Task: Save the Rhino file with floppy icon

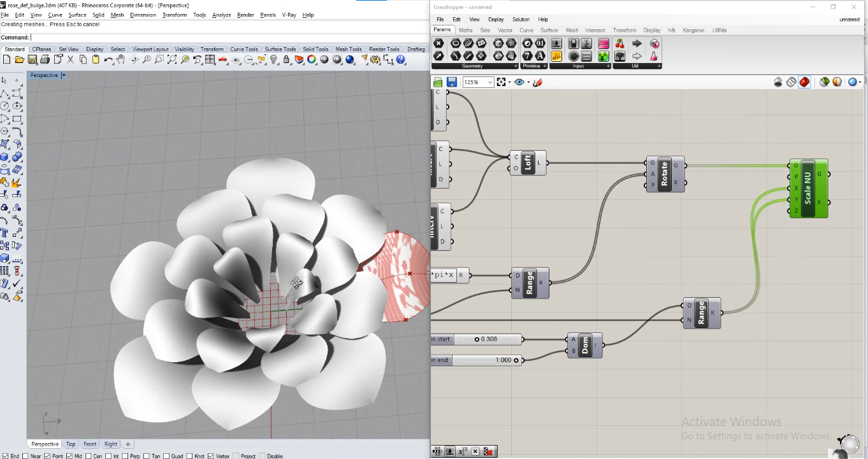Action: click(x=32, y=59)
